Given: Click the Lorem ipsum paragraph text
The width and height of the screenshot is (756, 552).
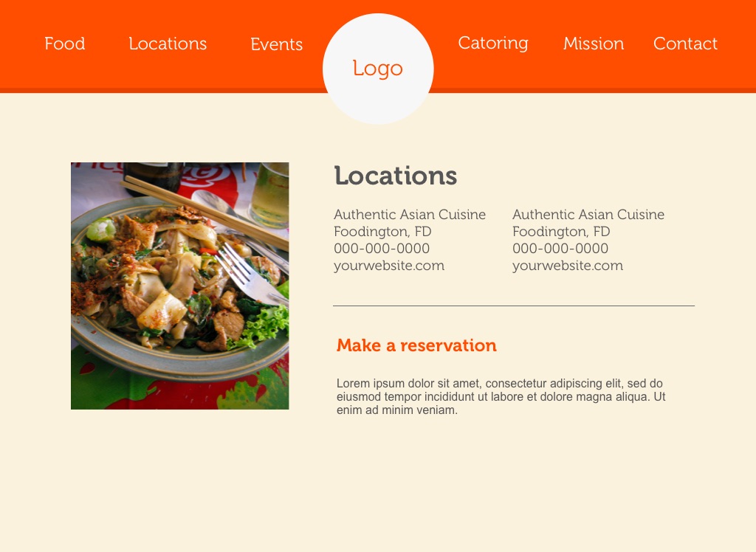Looking at the screenshot, I should tap(501, 397).
